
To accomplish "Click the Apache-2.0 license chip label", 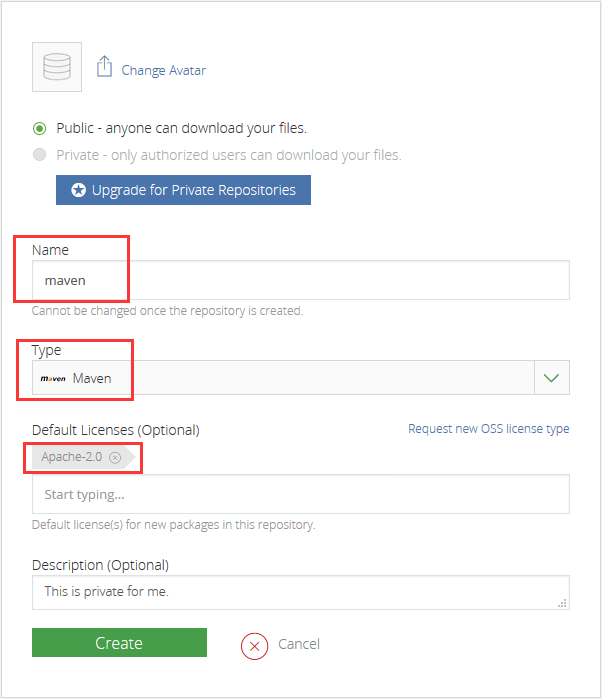I will [x=72, y=457].
